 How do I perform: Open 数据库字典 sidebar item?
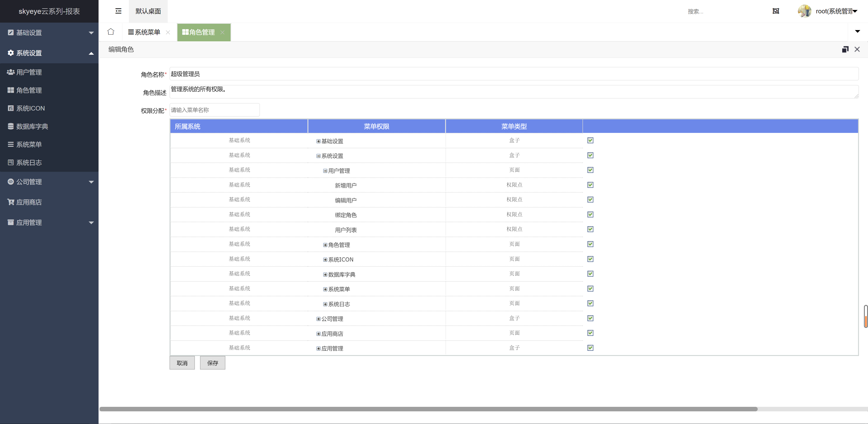[x=32, y=126]
